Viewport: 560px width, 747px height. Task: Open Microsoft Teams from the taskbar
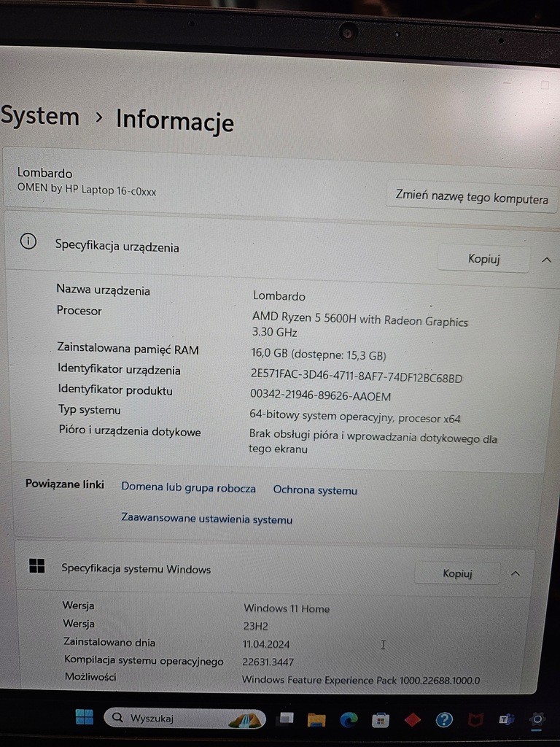(x=506, y=719)
